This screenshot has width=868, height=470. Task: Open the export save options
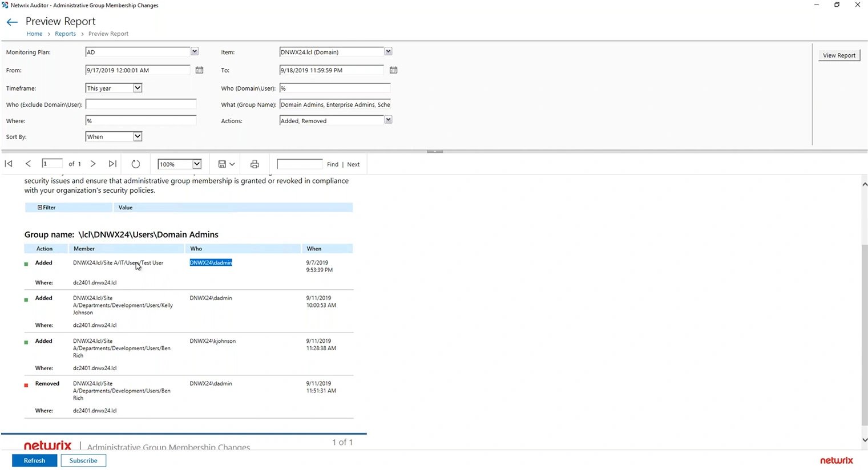point(225,164)
